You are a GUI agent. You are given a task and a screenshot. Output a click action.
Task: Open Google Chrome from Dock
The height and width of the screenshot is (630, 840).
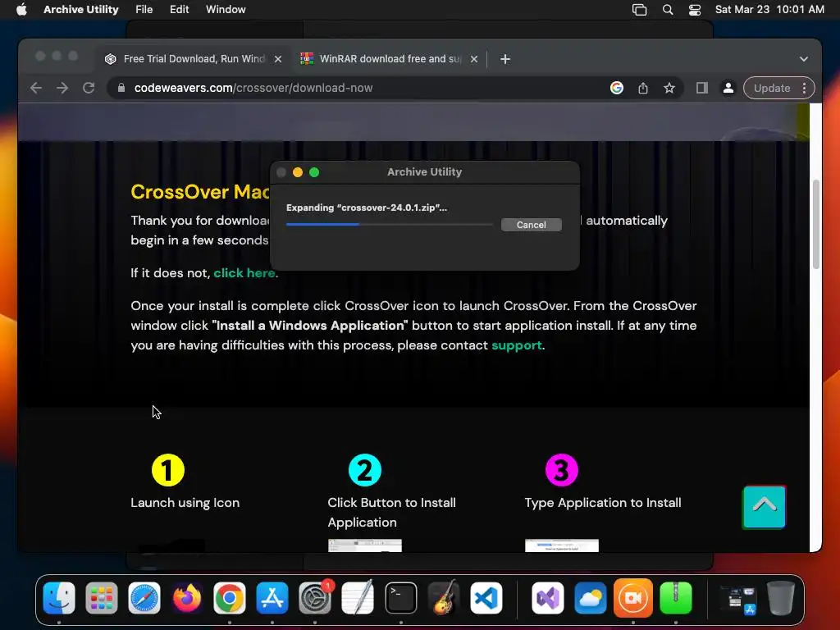pyautogui.click(x=230, y=598)
